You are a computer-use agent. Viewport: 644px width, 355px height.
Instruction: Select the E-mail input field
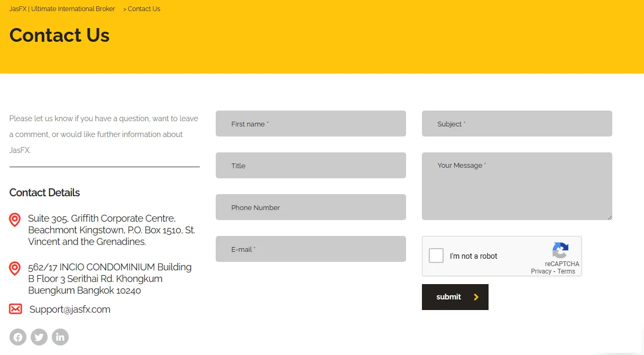pos(311,249)
